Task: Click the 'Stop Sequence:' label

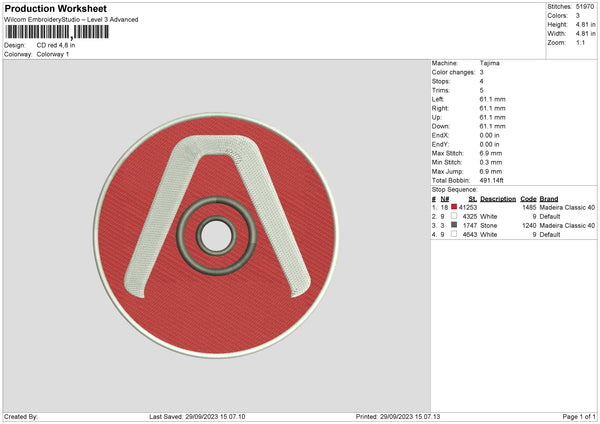Action: [x=455, y=190]
